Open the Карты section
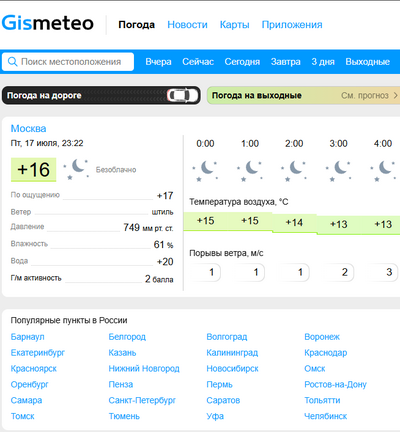 [x=234, y=25]
